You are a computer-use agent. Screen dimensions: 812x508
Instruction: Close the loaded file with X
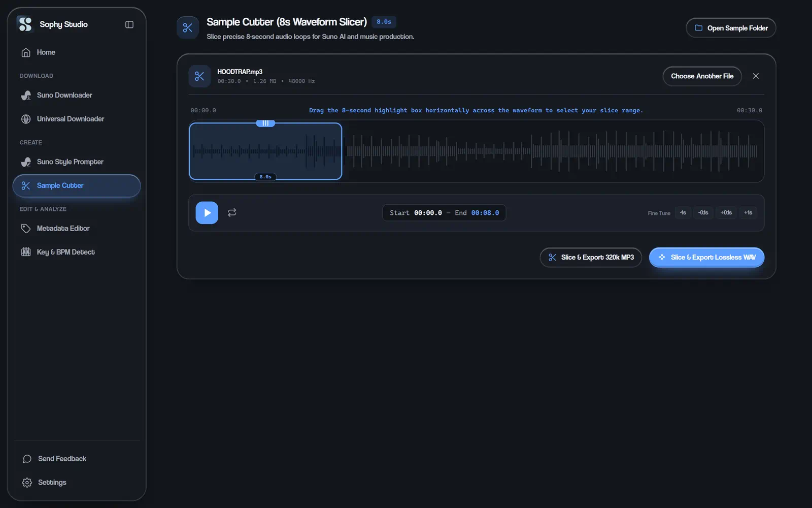point(756,76)
